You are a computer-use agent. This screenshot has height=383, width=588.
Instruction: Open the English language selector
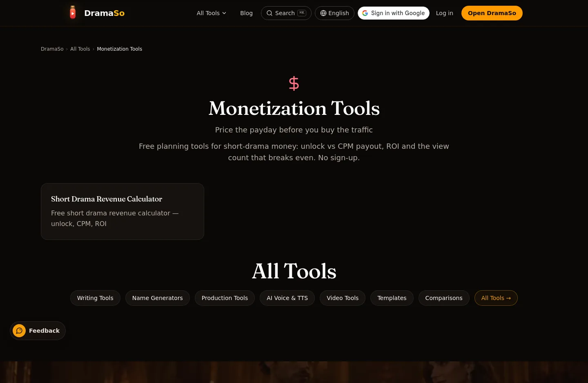(x=334, y=13)
